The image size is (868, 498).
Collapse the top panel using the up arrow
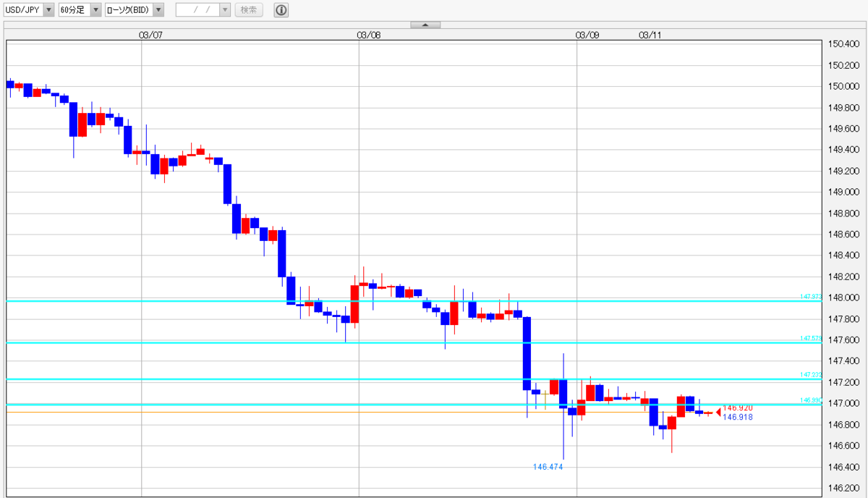pyautogui.click(x=425, y=25)
